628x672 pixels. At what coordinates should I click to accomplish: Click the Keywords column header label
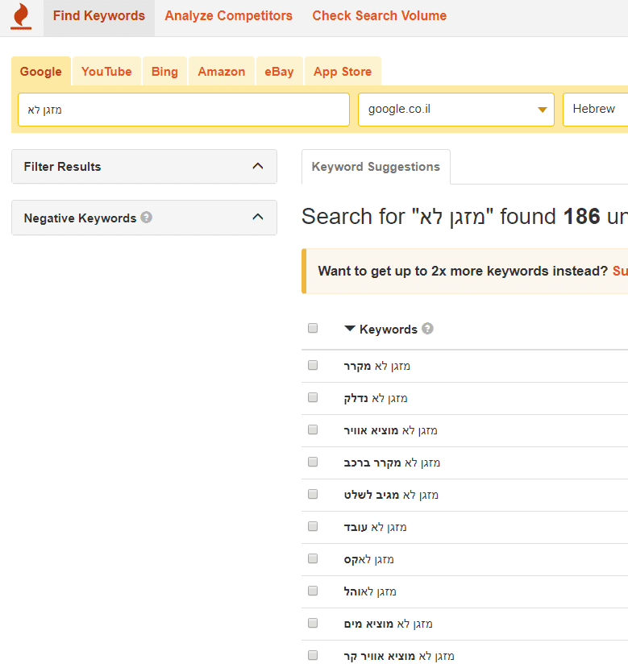[x=389, y=329]
